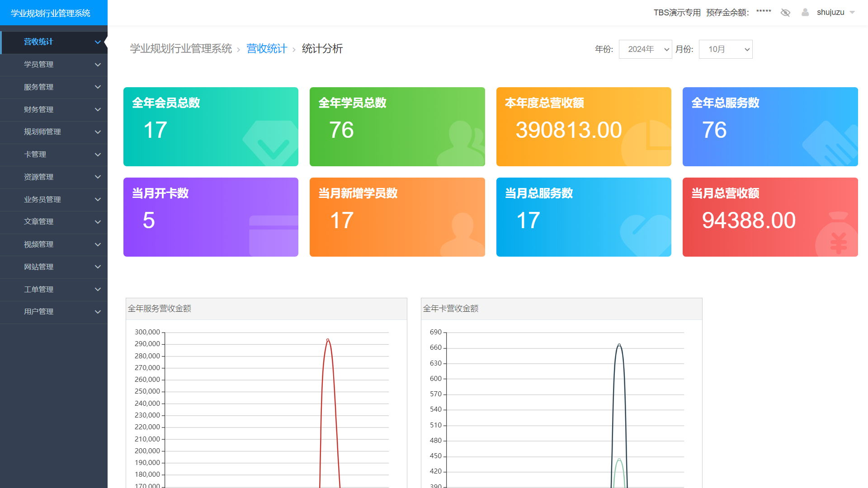Open the 月份 month dropdown
Viewport: 868px width, 488px height.
tap(725, 49)
